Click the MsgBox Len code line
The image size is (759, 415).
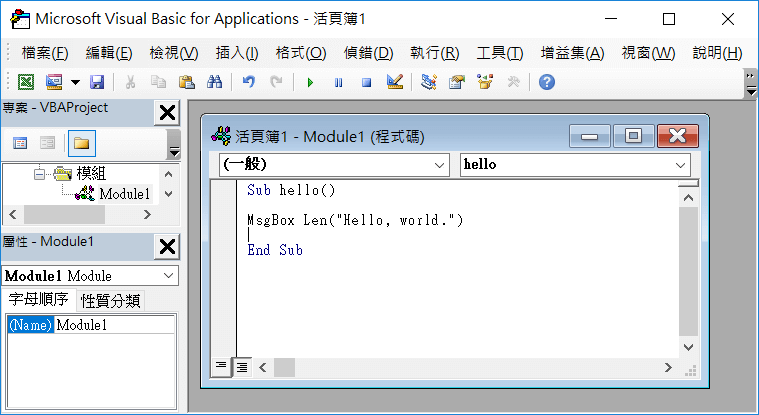click(x=355, y=220)
